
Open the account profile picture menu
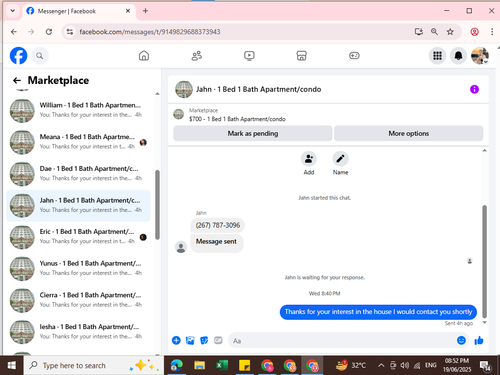[x=480, y=56]
